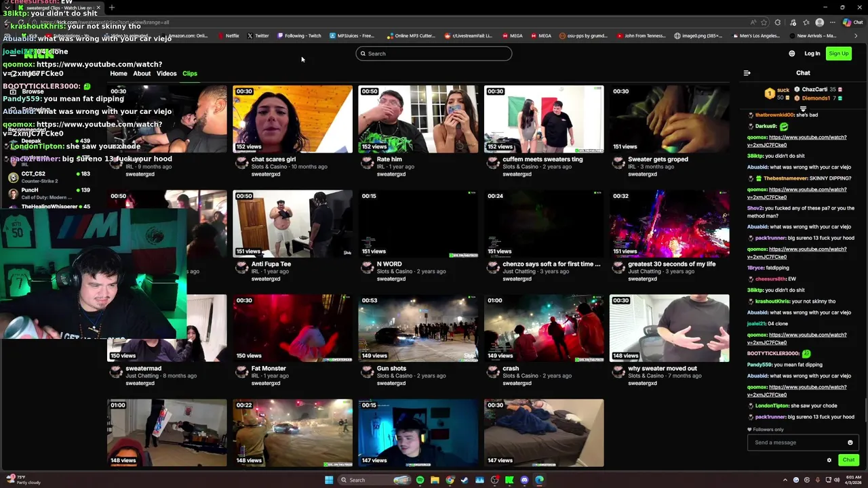868x488 pixels.
Task: Click the green Sign Up button
Action: point(838,54)
